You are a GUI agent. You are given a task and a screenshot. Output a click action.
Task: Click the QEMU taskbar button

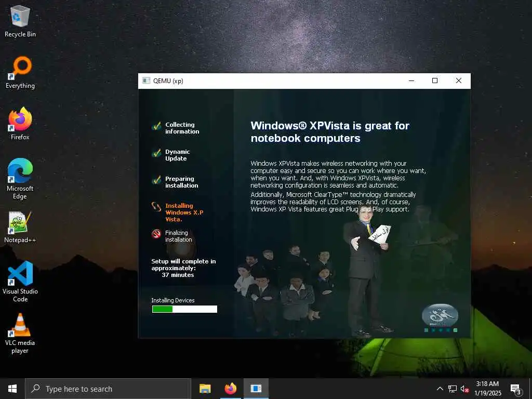(x=256, y=389)
